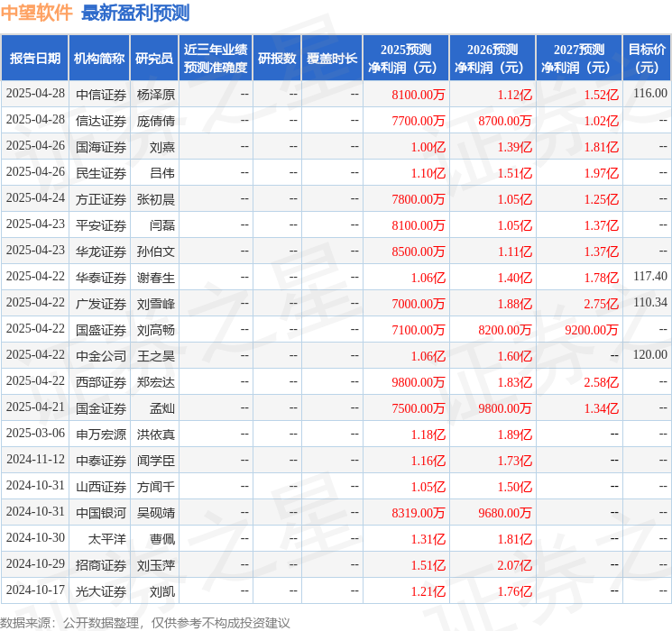Select the 平安证券 institution cell

click(x=101, y=225)
